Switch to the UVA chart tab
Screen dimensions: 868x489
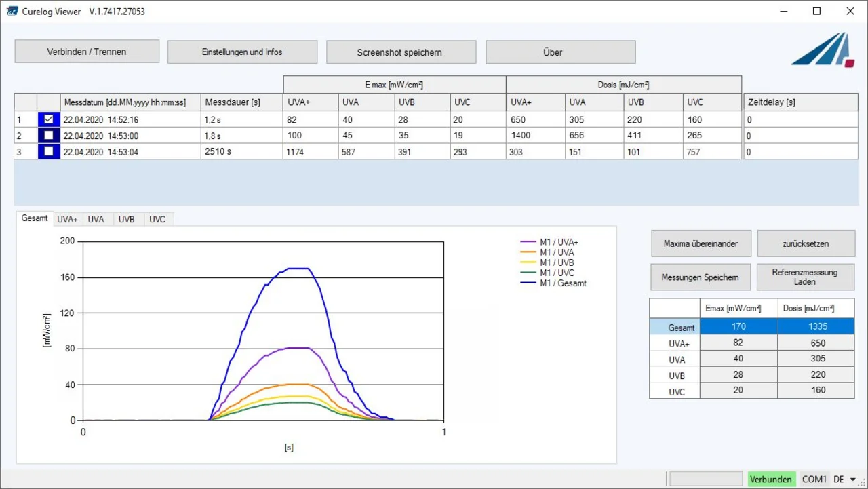click(96, 220)
